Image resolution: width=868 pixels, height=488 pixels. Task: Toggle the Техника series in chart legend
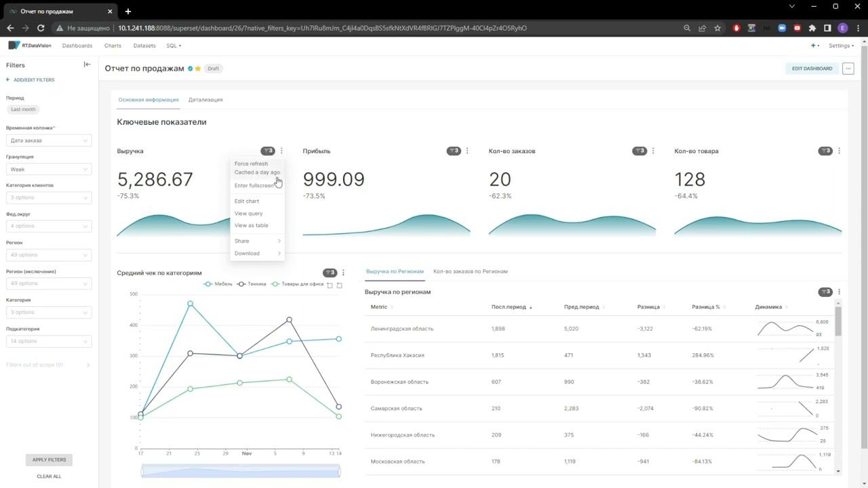[x=252, y=284]
